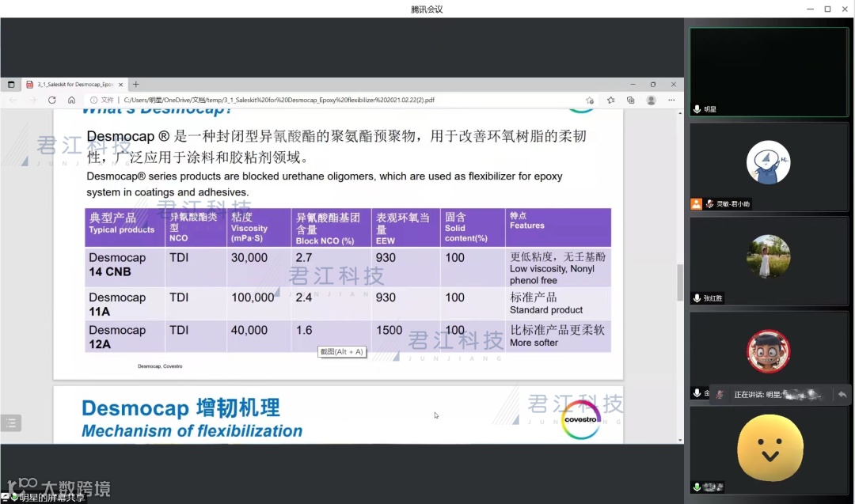Click the Covestro logo on the slide

[581, 419]
